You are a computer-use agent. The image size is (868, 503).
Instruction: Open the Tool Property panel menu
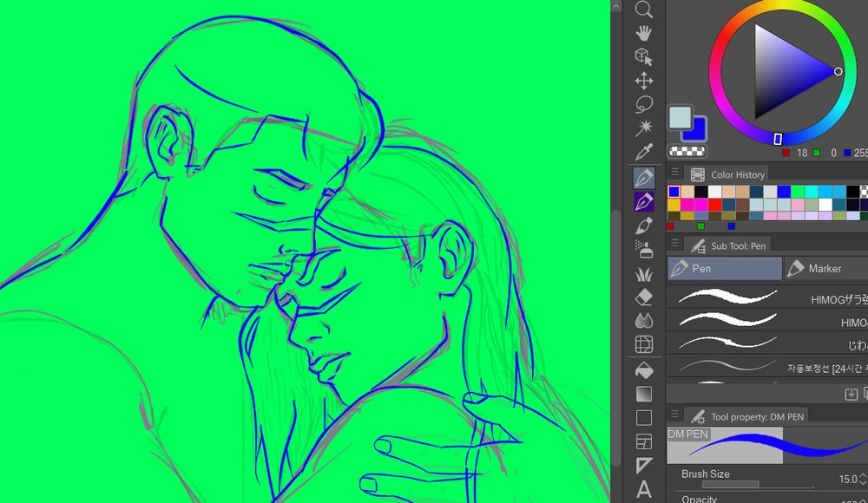tap(674, 415)
